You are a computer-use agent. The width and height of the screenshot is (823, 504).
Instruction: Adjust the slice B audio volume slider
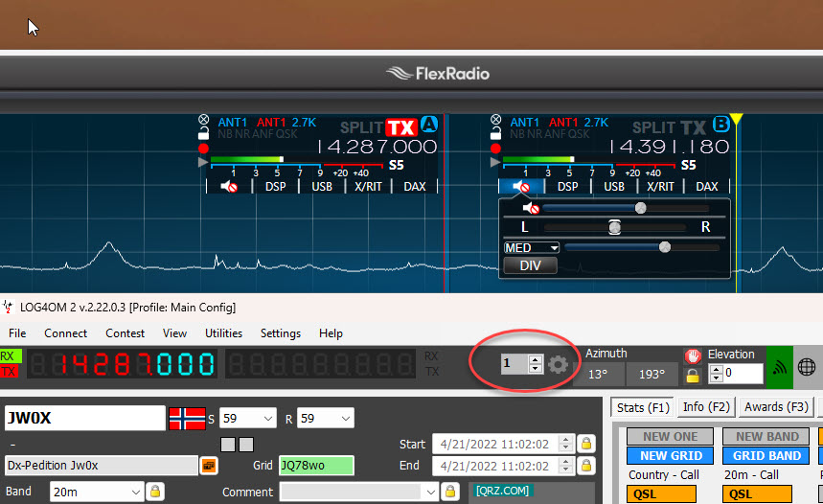point(627,209)
